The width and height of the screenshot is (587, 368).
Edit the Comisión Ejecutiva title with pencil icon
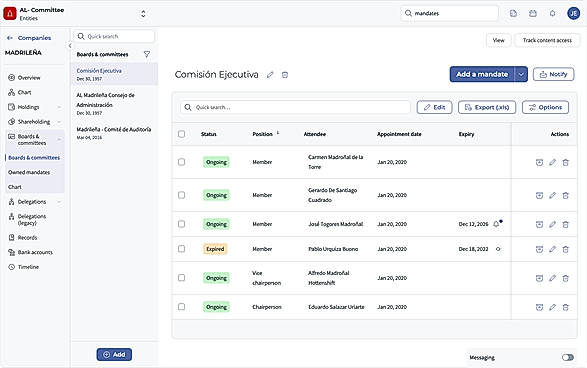pyautogui.click(x=270, y=75)
